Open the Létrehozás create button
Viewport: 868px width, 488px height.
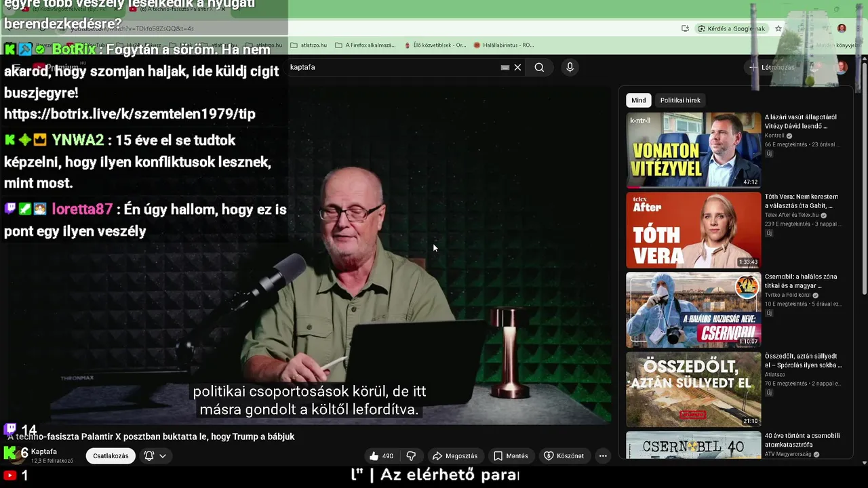click(772, 67)
